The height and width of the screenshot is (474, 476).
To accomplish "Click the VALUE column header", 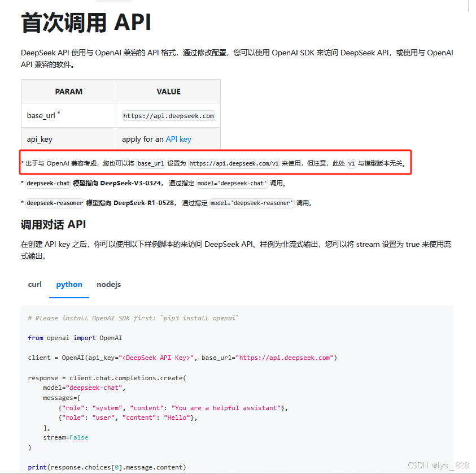I will coord(168,92).
